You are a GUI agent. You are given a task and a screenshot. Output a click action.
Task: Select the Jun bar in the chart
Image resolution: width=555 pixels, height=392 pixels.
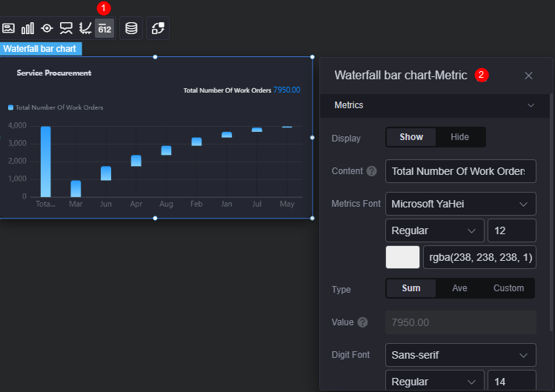point(106,173)
